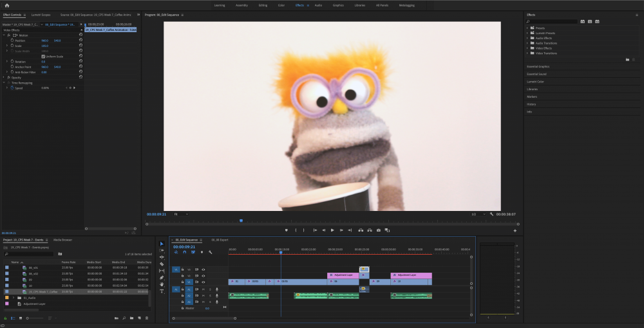Viewport: 644px width, 328px height.
Task: Collapse the Motion effect group
Action: click(4, 35)
